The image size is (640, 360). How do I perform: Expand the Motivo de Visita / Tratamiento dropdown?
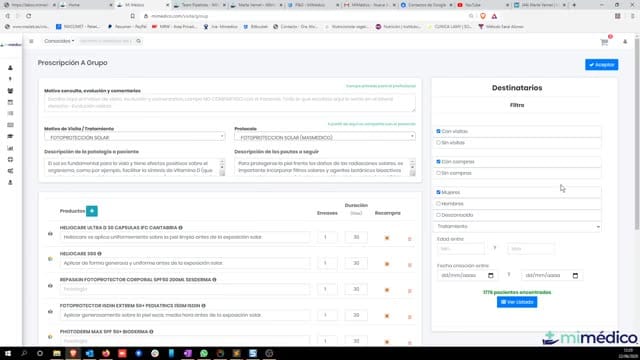click(135, 138)
